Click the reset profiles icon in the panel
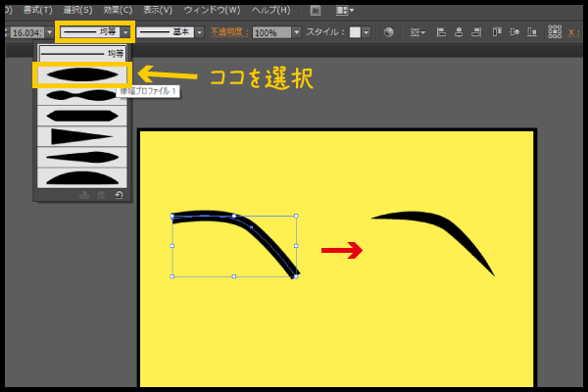 coord(120,194)
